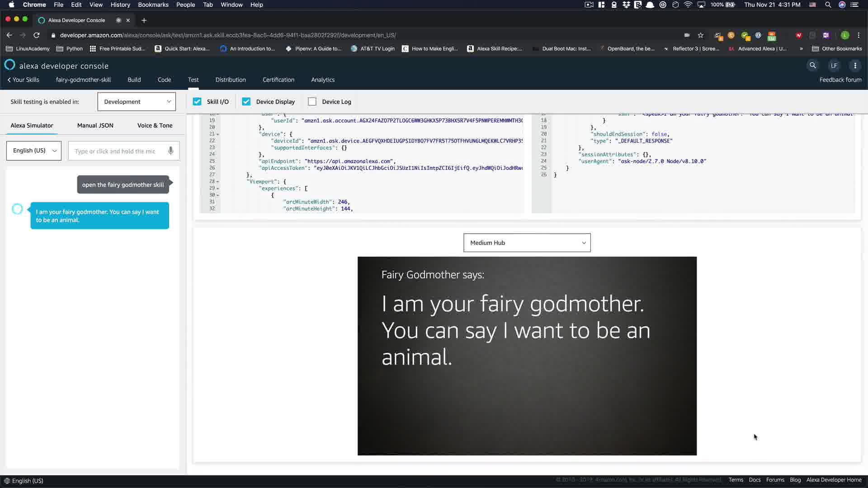Disable the Device Display checkbox
This screenshot has height=488, width=868.
pos(246,102)
